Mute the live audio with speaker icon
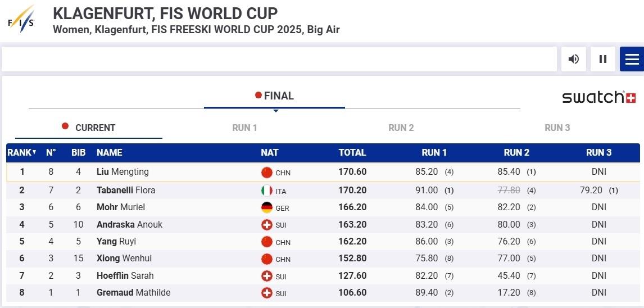The height and width of the screenshot is (308, 644). click(573, 59)
